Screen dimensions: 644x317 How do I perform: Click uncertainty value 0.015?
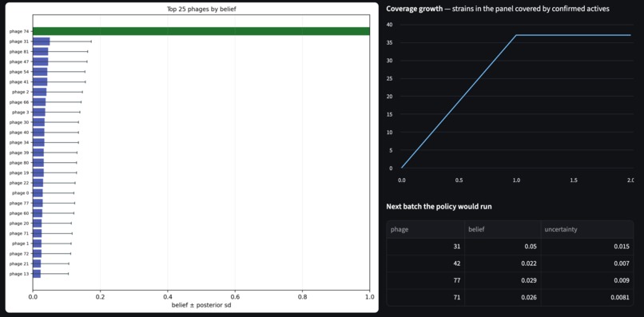coord(587,247)
